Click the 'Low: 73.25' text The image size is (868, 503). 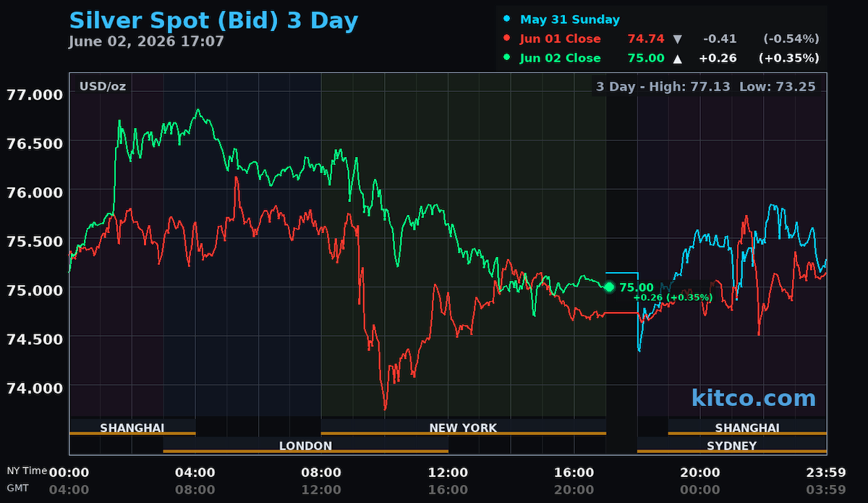point(778,87)
